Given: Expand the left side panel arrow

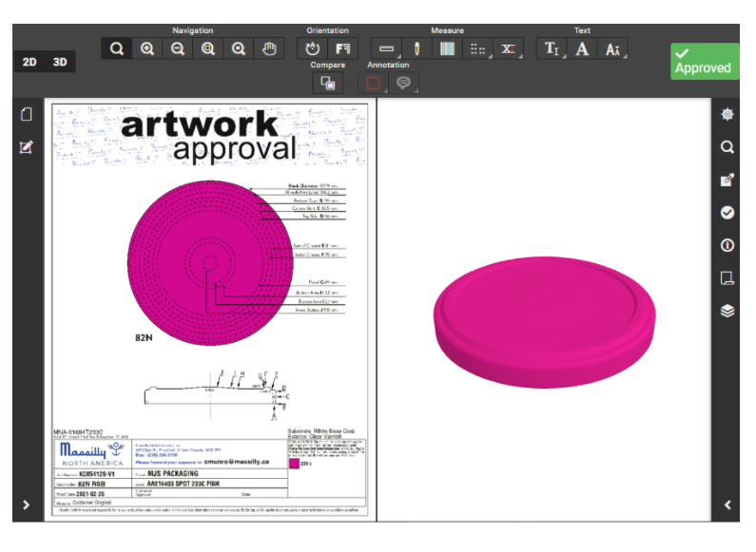Looking at the screenshot, I should (26, 505).
